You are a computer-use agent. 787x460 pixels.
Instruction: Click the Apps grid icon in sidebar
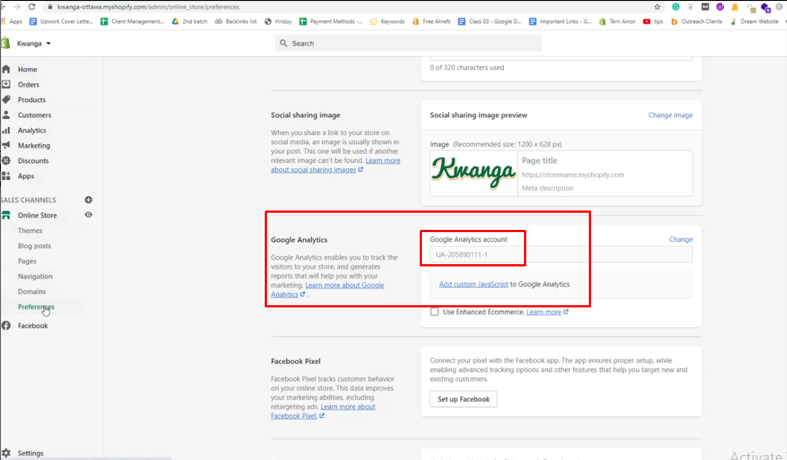tap(6, 176)
